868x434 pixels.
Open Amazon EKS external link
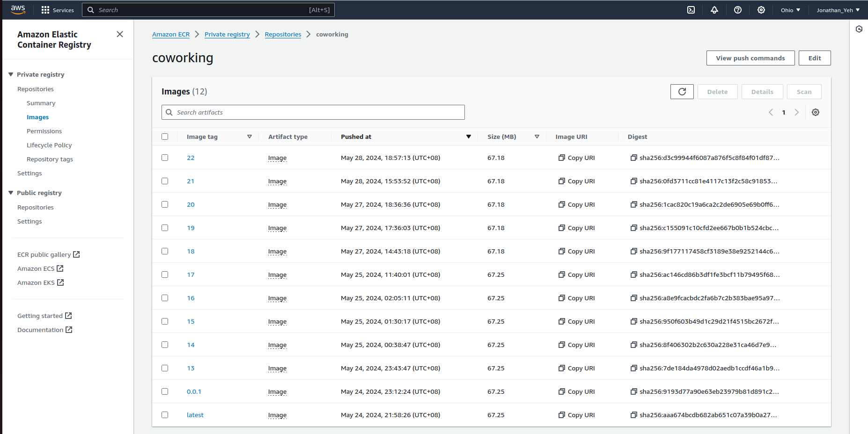(40, 282)
